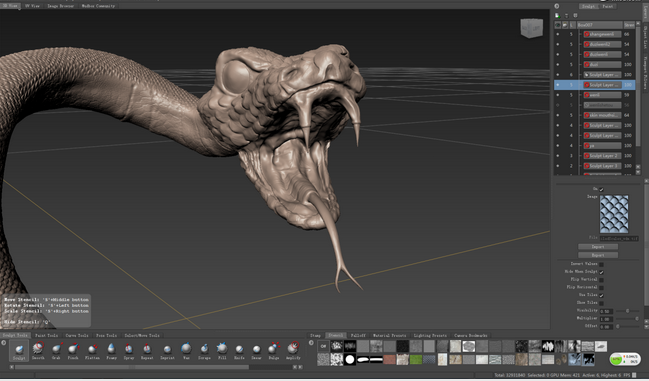Switch Layers panel to Paint mode
649x381 pixels.
[608, 6]
